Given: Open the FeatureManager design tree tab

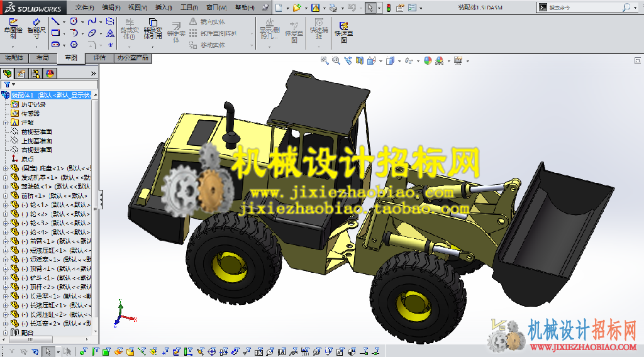Looking at the screenshot, I should [8, 74].
